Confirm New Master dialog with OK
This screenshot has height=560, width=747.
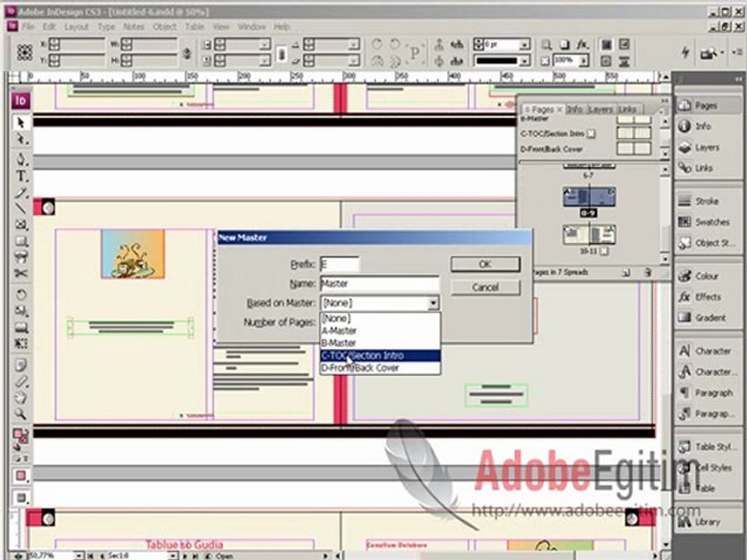coord(486,264)
